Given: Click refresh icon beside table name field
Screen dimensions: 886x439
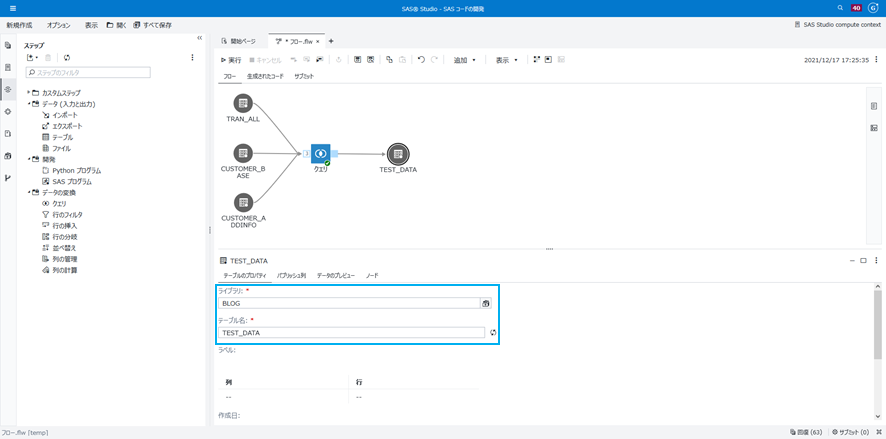Looking at the screenshot, I should [493, 333].
